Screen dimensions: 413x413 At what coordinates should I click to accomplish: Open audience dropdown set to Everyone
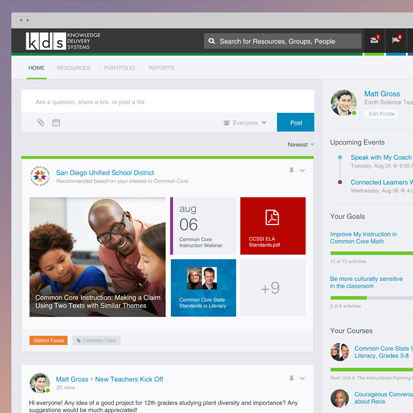pyautogui.click(x=245, y=123)
